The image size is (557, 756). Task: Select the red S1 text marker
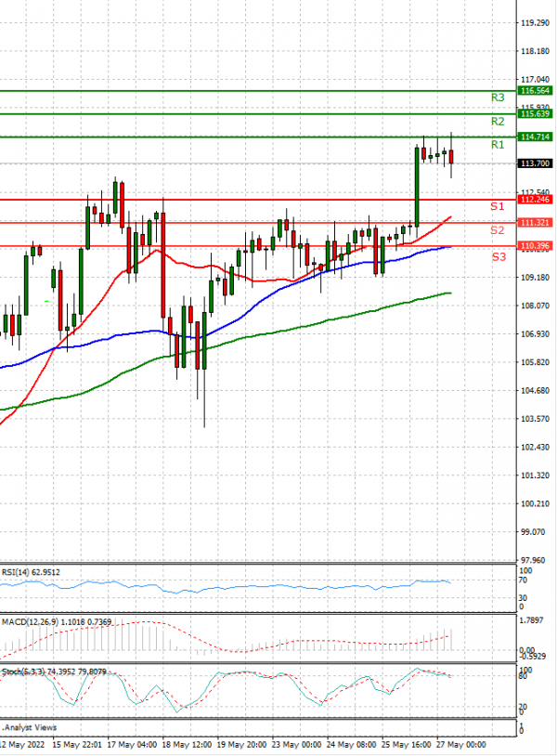(x=498, y=206)
